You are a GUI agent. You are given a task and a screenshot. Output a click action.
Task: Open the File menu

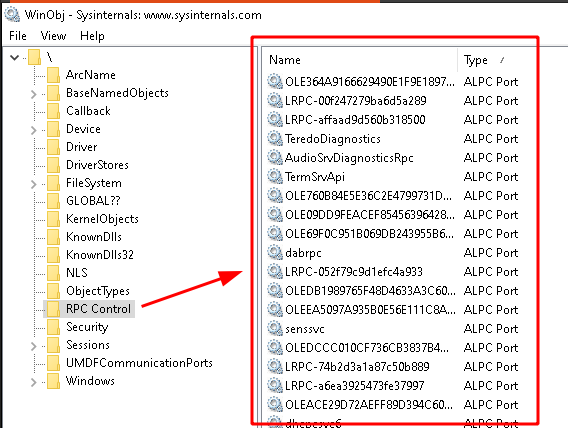(x=18, y=36)
